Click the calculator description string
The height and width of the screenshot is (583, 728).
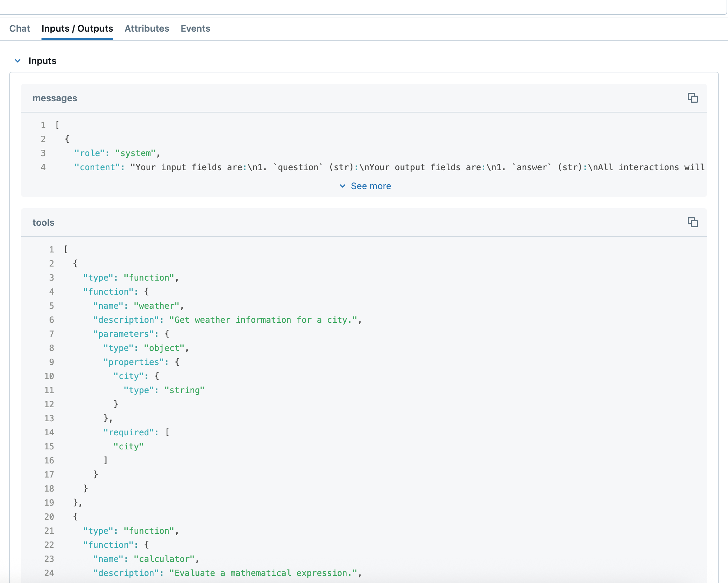click(263, 573)
